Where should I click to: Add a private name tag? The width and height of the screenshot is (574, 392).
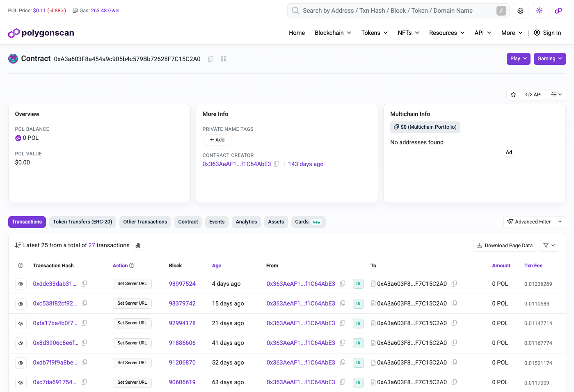pos(217,140)
